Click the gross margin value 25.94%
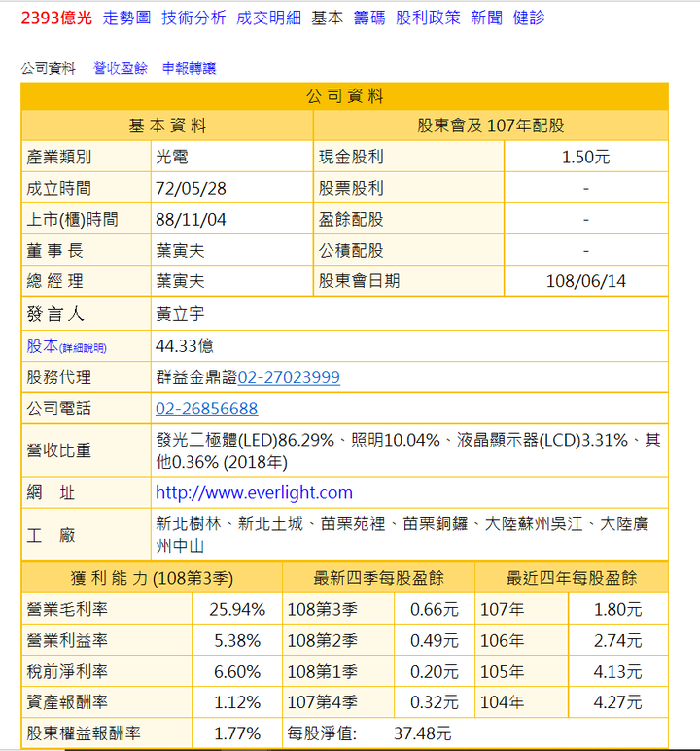700x751 pixels. pyautogui.click(x=237, y=610)
